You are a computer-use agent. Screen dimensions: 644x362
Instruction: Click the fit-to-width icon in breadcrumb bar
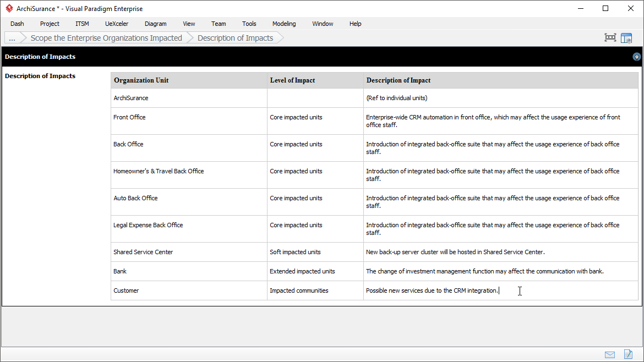pos(610,38)
